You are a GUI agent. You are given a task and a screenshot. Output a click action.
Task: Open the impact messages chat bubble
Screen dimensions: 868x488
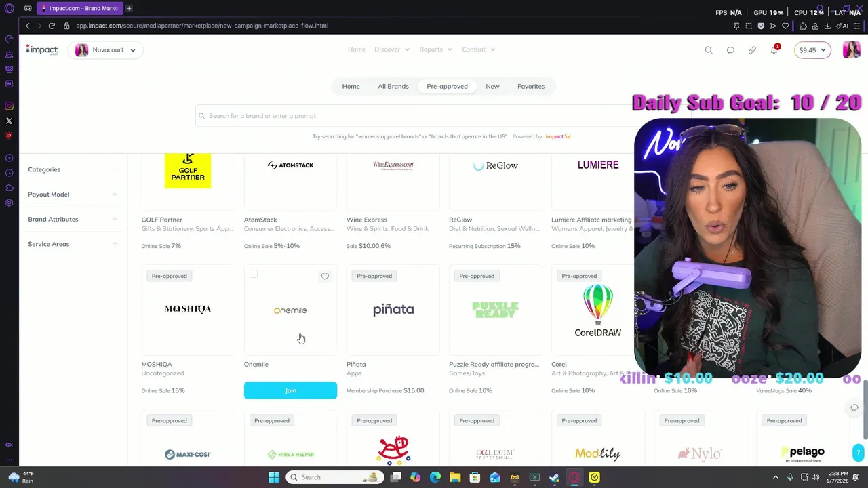[730, 49]
